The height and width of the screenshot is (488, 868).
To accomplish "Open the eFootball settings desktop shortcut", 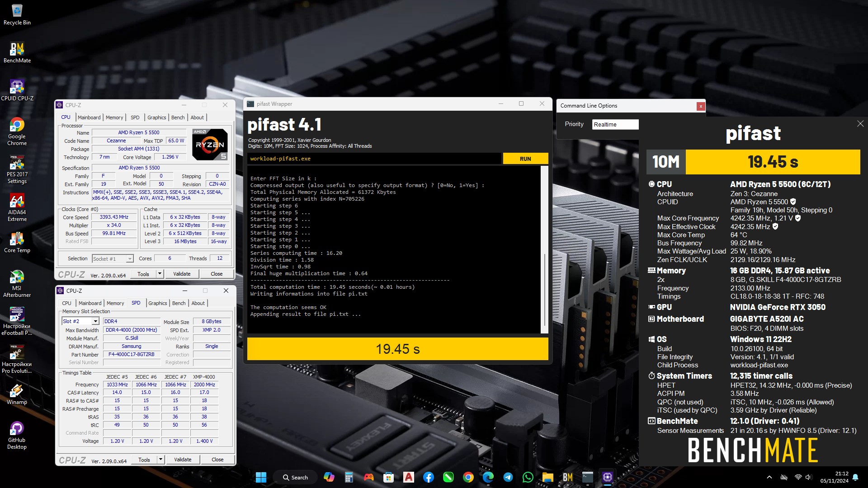I will [17, 321].
